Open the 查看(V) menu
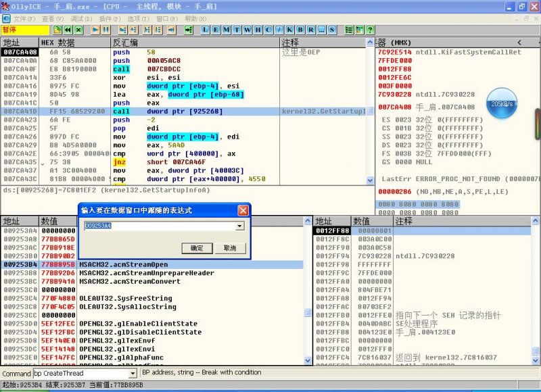The width and height of the screenshot is (541, 392). (x=53, y=19)
